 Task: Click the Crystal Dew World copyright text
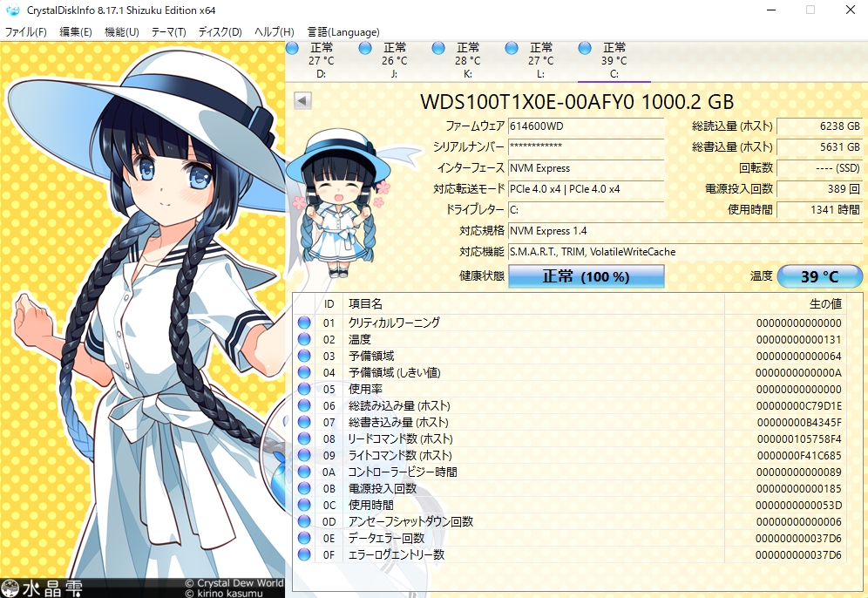[234, 583]
